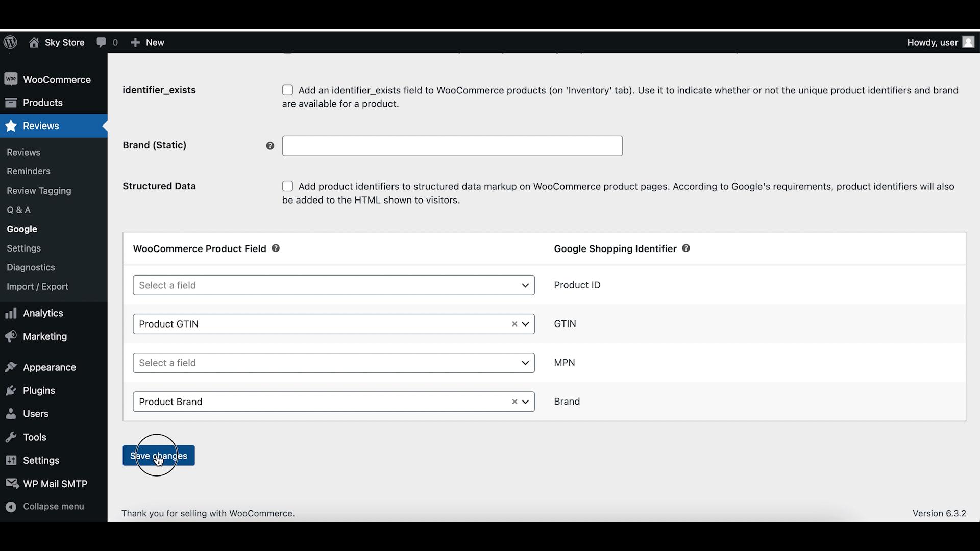Click the Marketing megaphone icon

click(x=11, y=336)
